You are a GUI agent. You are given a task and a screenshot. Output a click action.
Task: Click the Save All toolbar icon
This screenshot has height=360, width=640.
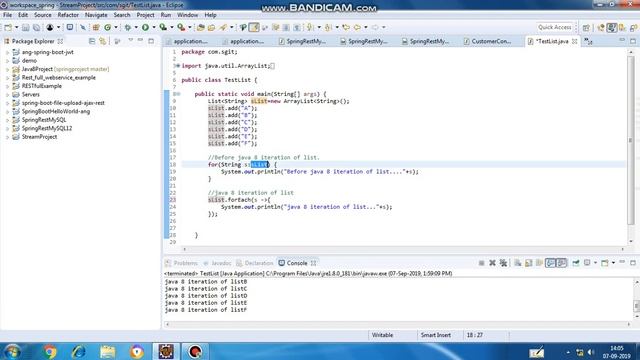tap(36, 27)
